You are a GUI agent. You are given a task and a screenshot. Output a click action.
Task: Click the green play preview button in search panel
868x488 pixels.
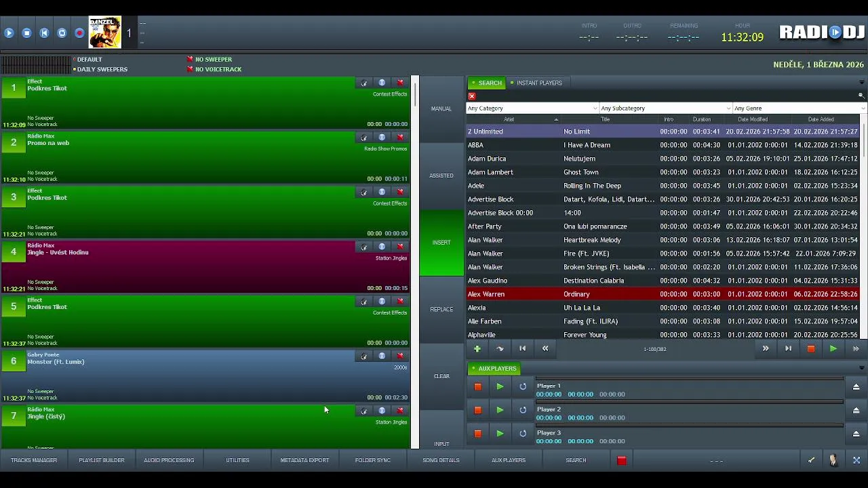pyautogui.click(x=833, y=348)
